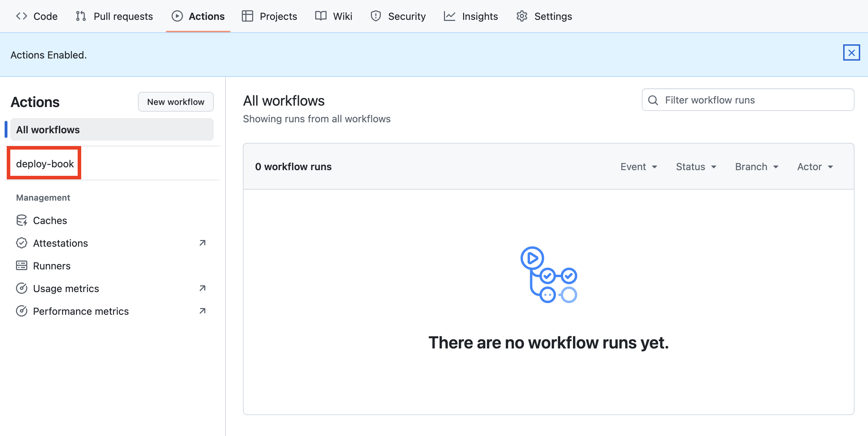Expand the Event filter dropdown
This screenshot has height=436, width=868.
coord(639,167)
